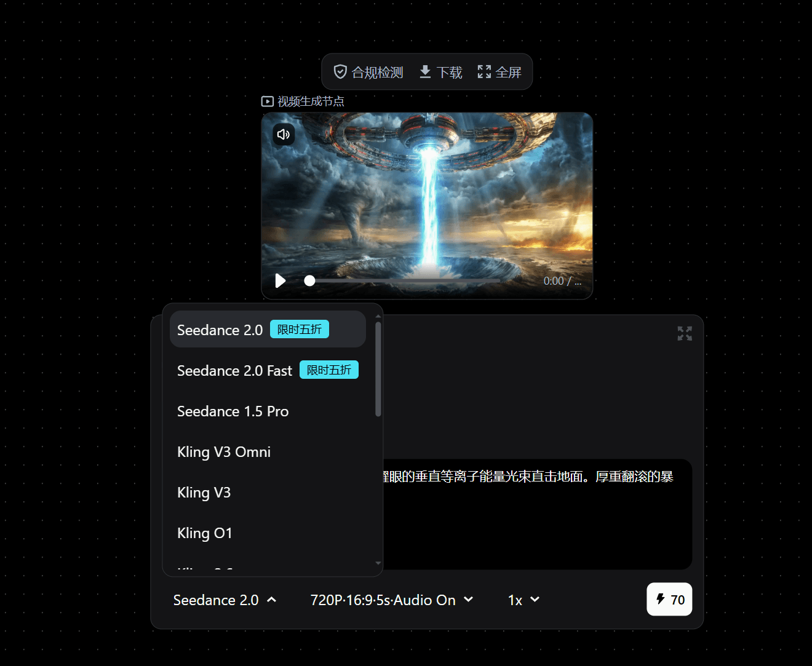Choose the Kling O1 model
The image size is (812, 666).
[x=204, y=533]
